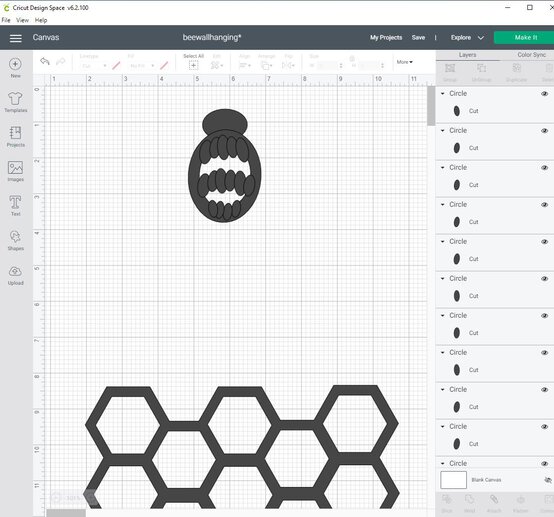Open the View menu

coord(23,20)
